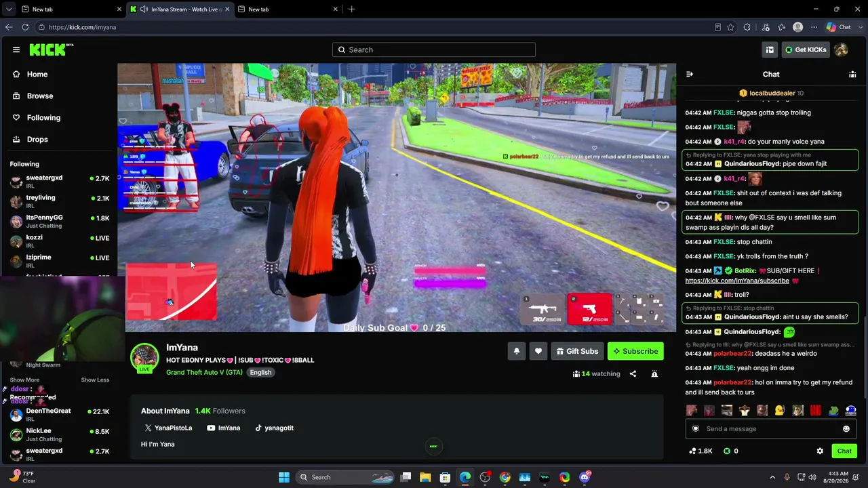Screen dimensions: 868x488
Task: Open the Kick hamburger sidebar menu
Action: 16,49
